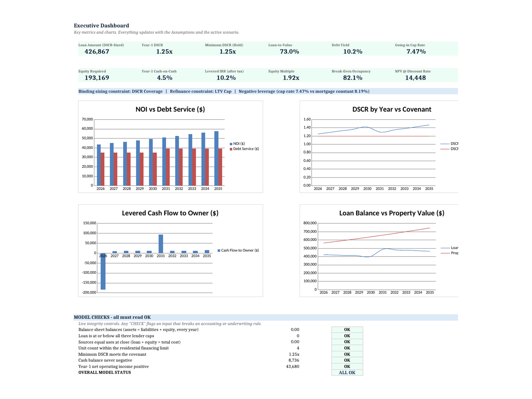The image size is (532, 399).
Task: Click the Executive Dashboard title
Action: (x=101, y=26)
